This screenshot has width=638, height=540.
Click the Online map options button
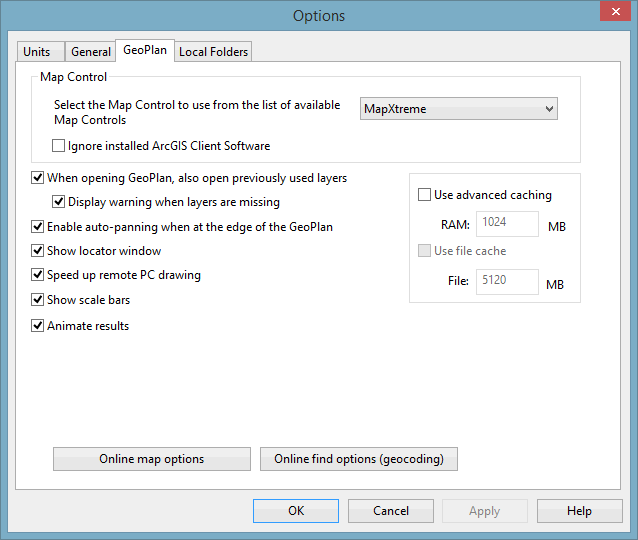click(152, 459)
